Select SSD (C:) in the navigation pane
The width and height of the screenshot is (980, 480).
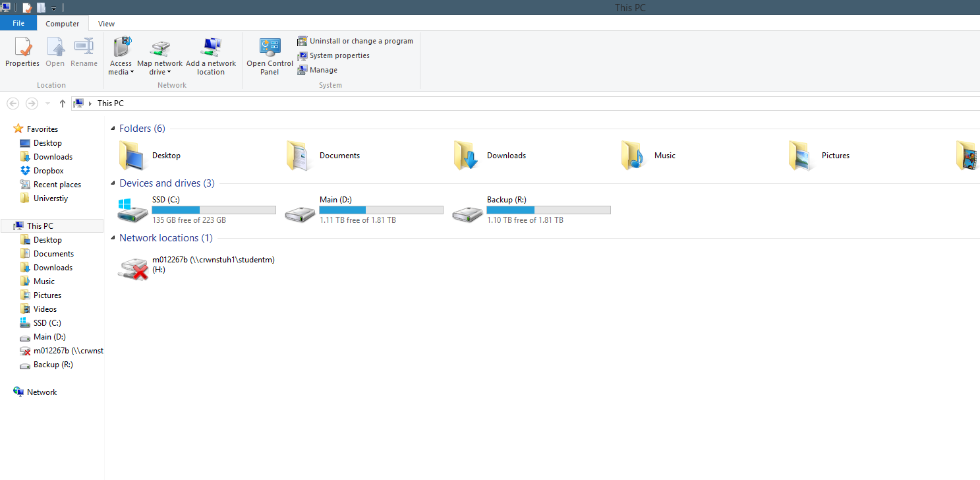(x=47, y=323)
